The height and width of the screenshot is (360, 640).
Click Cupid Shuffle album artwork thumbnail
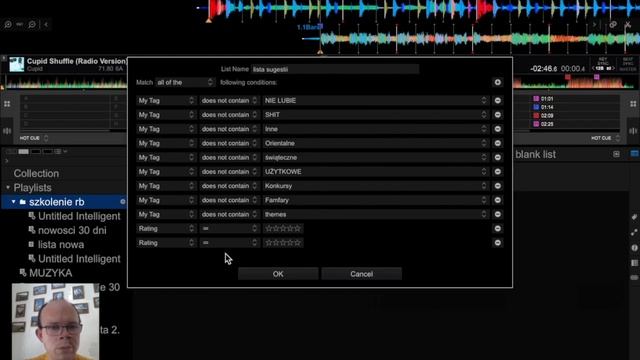click(x=17, y=64)
